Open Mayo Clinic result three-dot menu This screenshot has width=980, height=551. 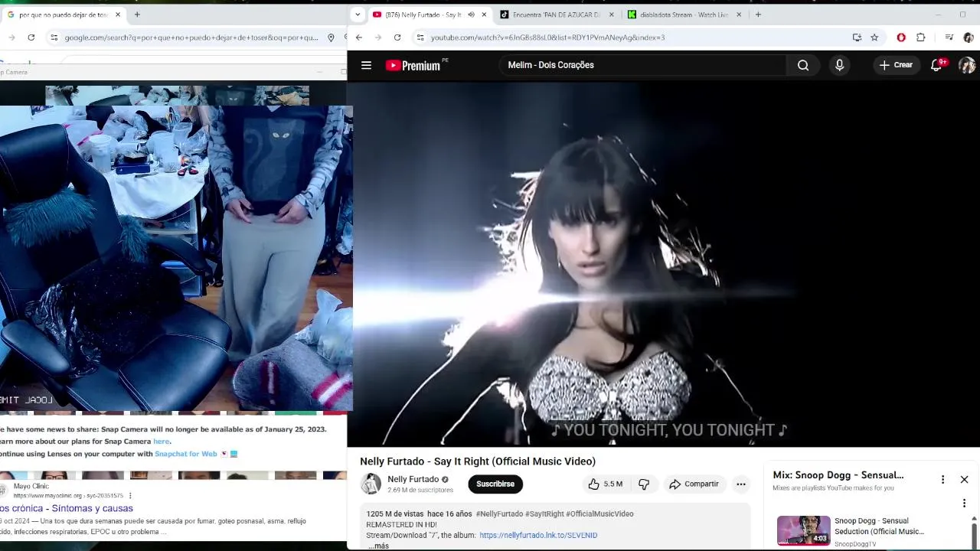[x=130, y=496]
